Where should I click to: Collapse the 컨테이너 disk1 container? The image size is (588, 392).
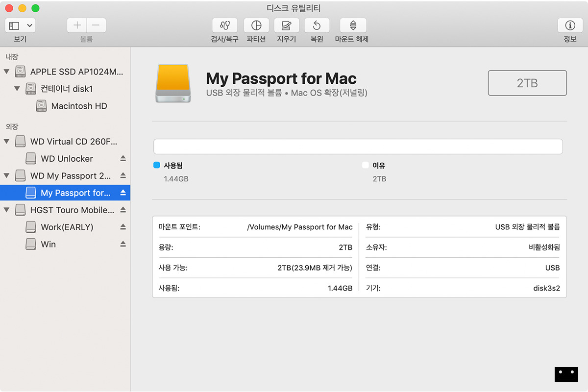click(x=17, y=89)
